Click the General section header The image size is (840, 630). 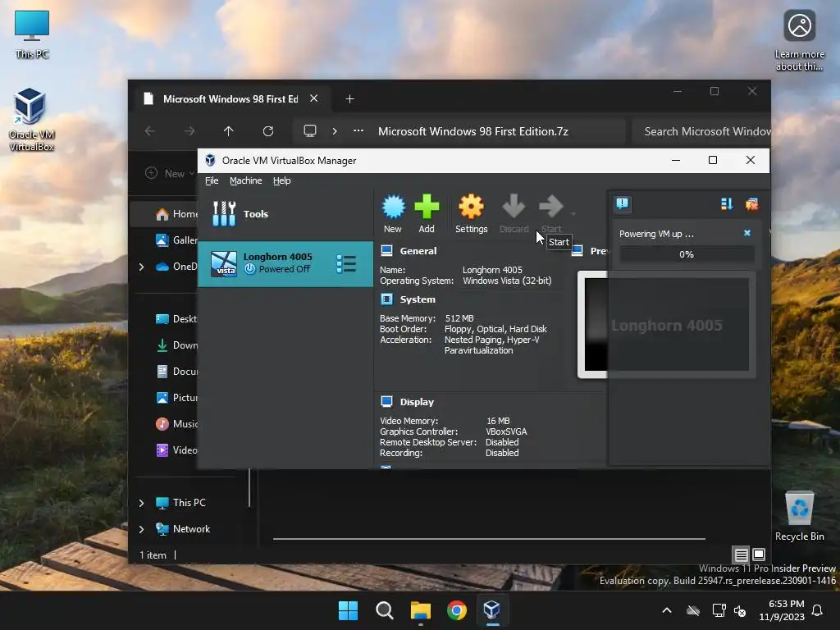(x=418, y=251)
